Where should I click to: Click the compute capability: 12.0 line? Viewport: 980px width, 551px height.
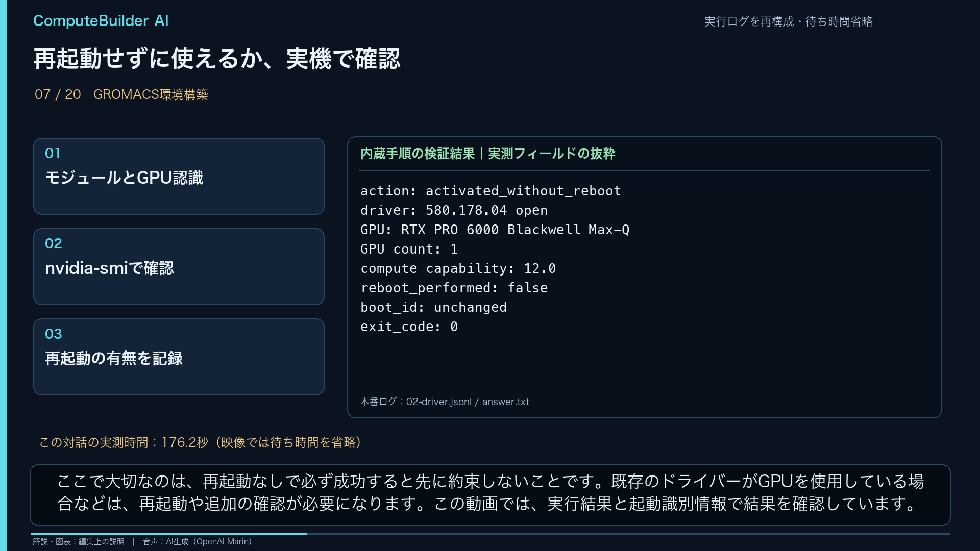pyautogui.click(x=458, y=268)
